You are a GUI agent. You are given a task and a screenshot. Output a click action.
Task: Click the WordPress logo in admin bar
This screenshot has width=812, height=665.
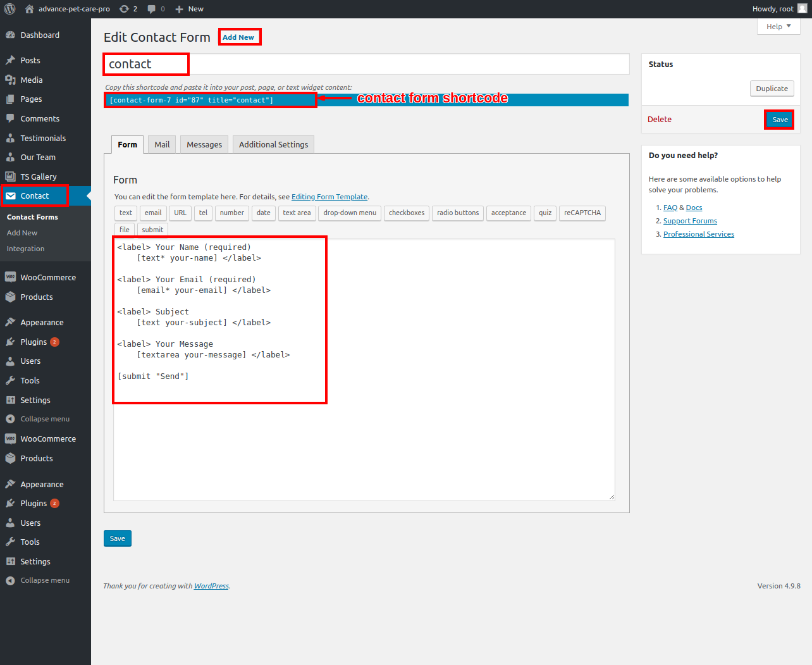10,9
